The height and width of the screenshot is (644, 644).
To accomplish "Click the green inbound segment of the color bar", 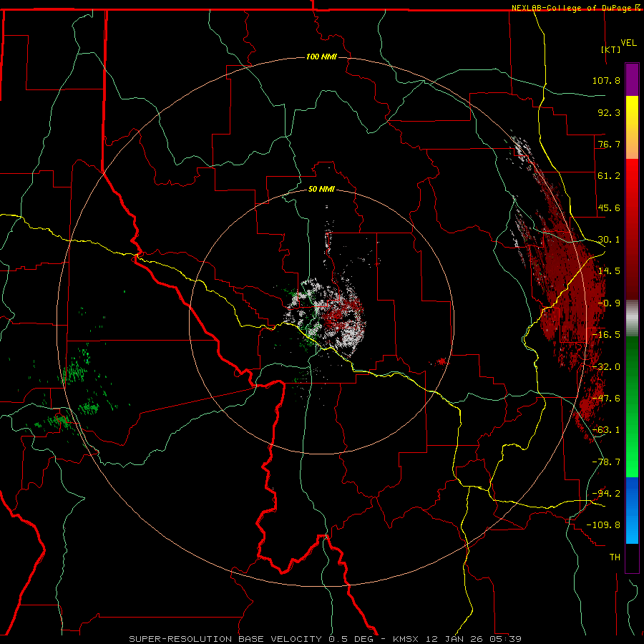I will [x=632, y=406].
